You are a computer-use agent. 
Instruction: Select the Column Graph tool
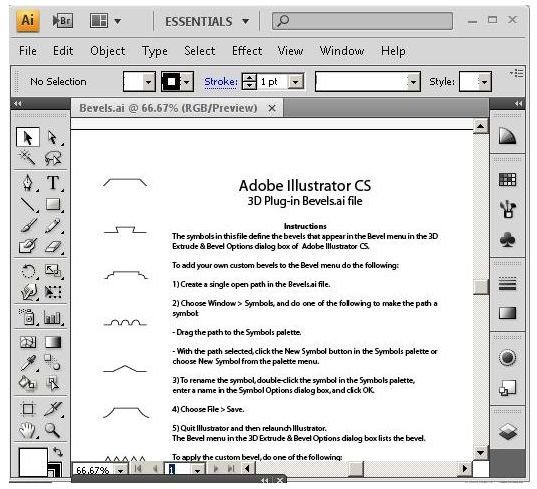tap(53, 317)
